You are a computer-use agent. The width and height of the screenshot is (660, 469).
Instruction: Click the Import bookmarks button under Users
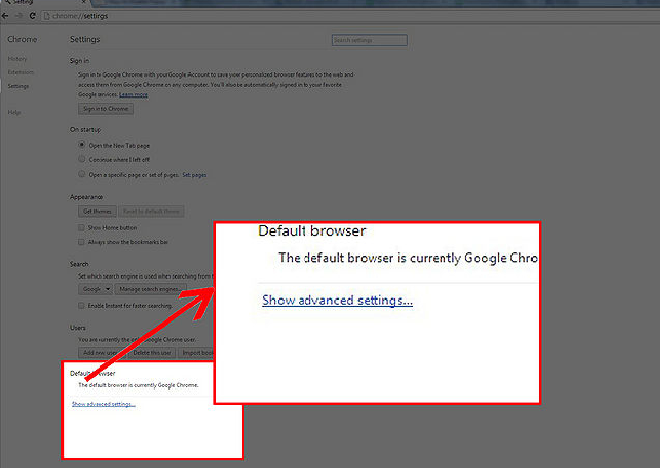pyautogui.click(x=197, y=353)
